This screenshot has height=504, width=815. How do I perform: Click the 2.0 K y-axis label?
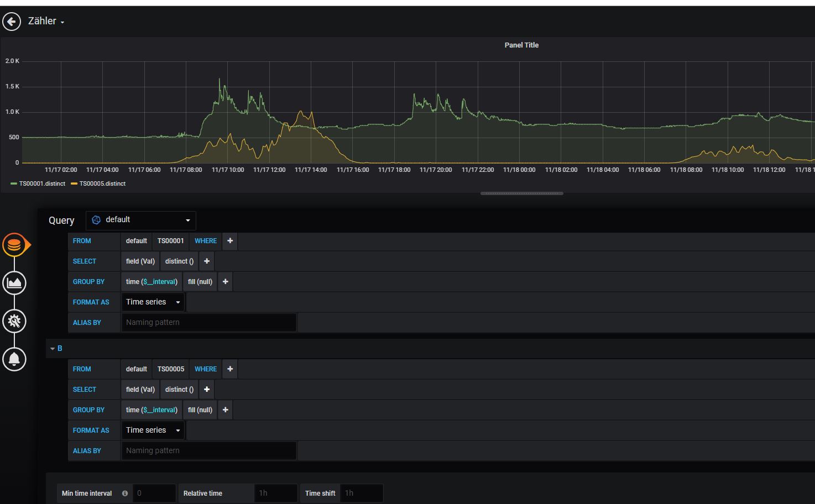(12, 61)
